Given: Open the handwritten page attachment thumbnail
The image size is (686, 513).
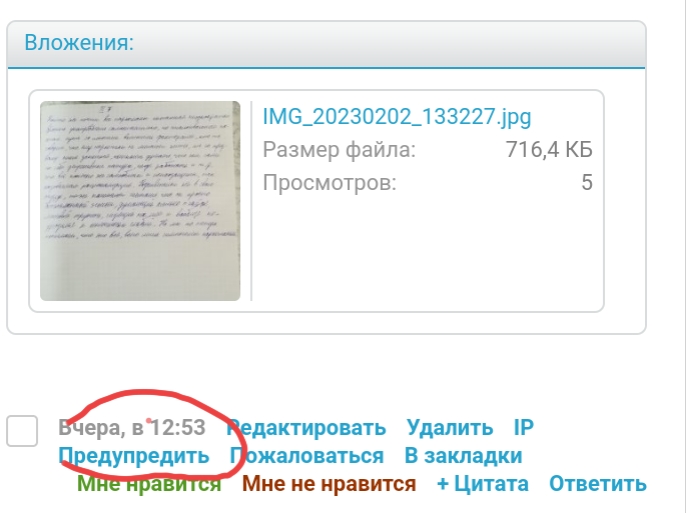Looking at the screenshot, I should pos(140,201).
